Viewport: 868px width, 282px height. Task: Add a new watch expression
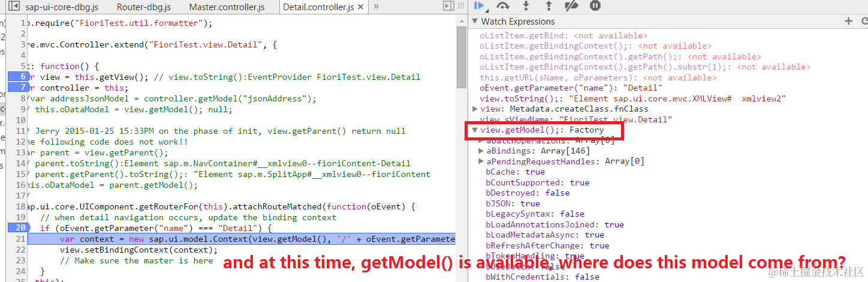[848, 21]
